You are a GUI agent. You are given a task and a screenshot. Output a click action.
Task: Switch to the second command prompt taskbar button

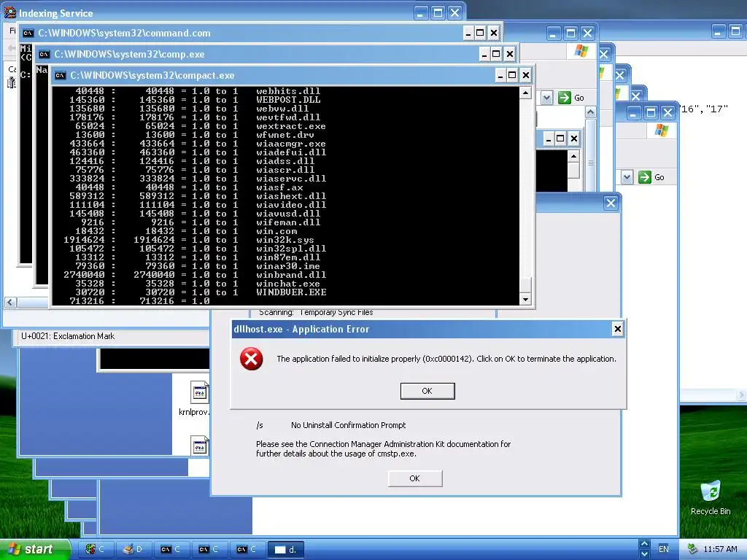[x=209, y=549]
